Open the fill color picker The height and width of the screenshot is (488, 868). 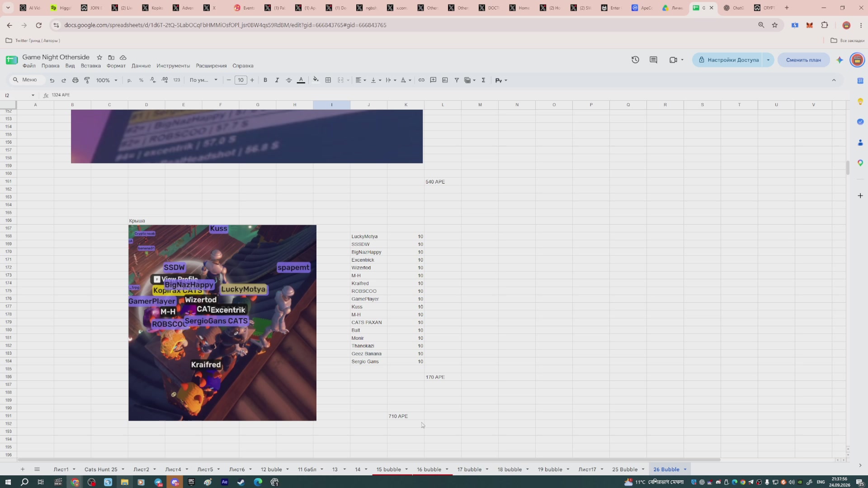pyautogui.click(x=316, y=80)
